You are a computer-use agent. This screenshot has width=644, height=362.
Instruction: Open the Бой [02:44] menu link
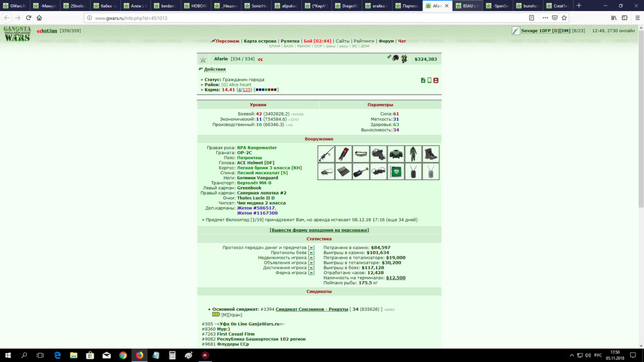pos(317,41)
